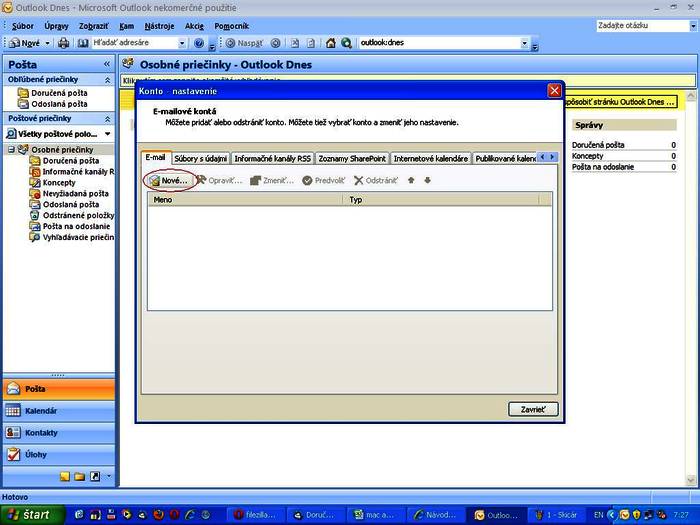
Task: Select Koncepty folder in tree
Action: coord(59,183)
